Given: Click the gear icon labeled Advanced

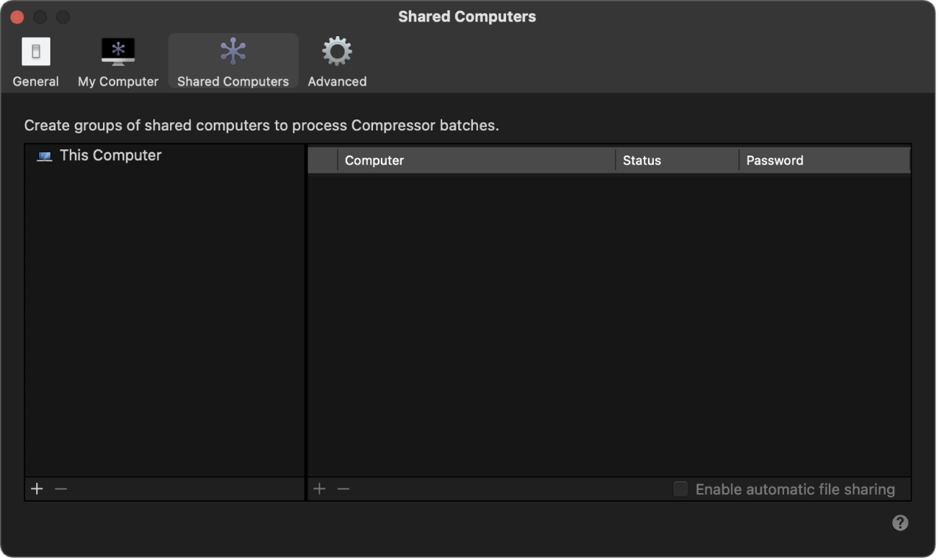Looking at the screenshot, I should click(x=336, y=50).
